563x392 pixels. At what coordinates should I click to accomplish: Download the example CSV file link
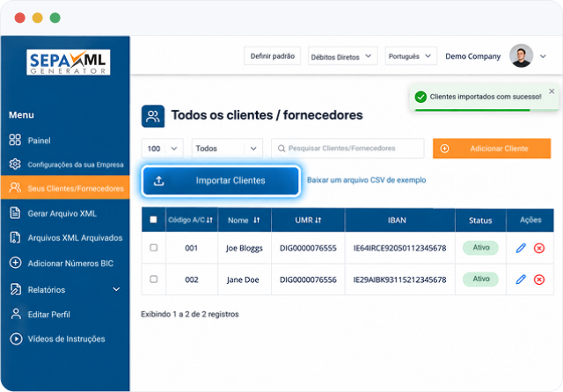366,180
